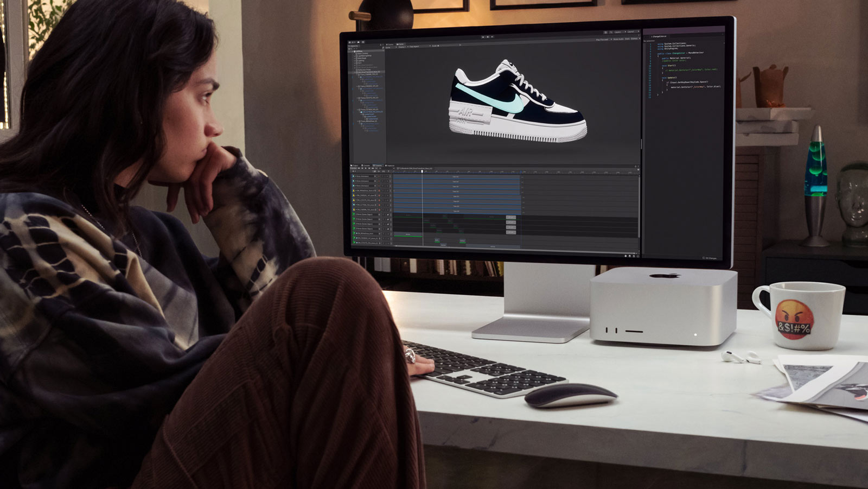Viewport: 868px width, 489px height.
Task: Toggle record button on first Animation track
Action: 379,176
